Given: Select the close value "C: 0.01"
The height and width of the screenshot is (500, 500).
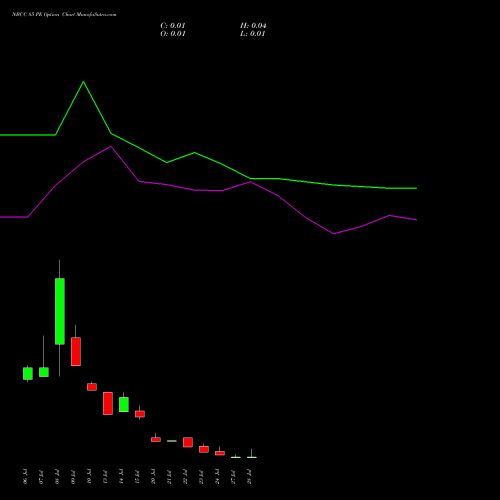Looking at the screenshot, I should [173, 26].
